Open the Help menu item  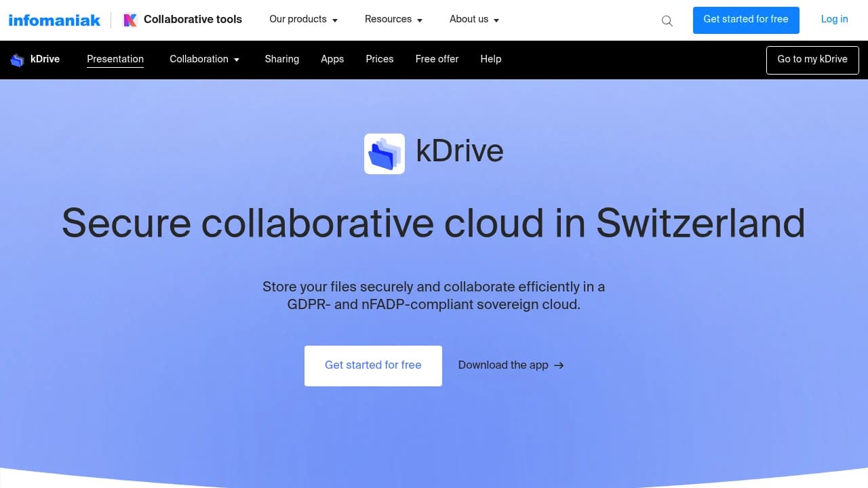[491, 59]
